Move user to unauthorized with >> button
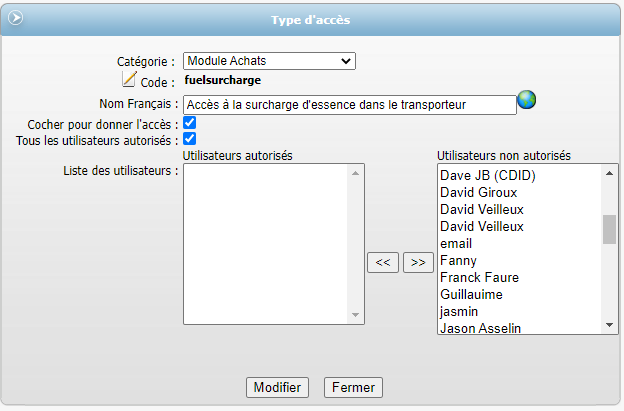 pyautogui.click(x=418, y=262)
